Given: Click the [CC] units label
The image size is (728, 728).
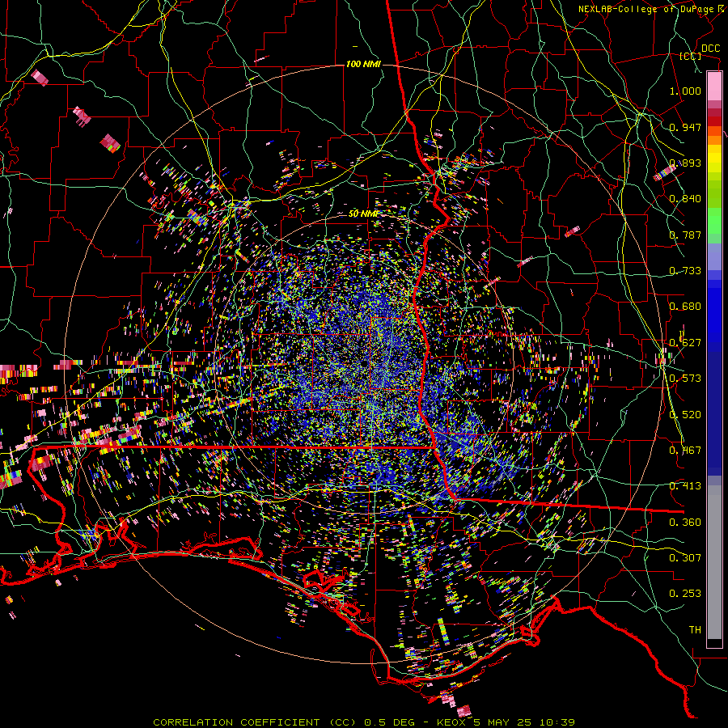Looking at the screenshot, I should [691, 56].
